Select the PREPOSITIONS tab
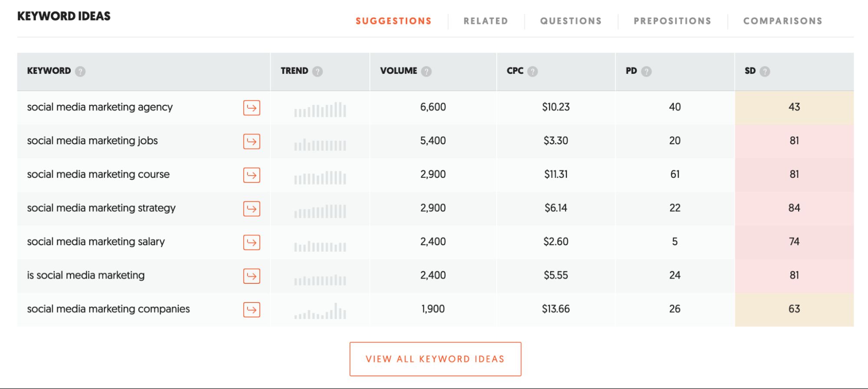Viewport: 868px width, 389px height. point(673,20)
